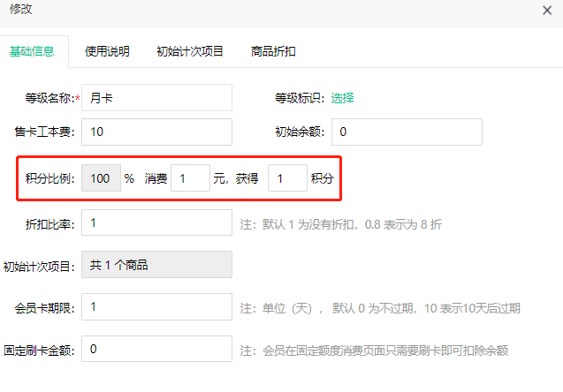Screen dimensions: 563x392
Task: Click the 折扣比率 discount hint note
Action: pos(340,224)
